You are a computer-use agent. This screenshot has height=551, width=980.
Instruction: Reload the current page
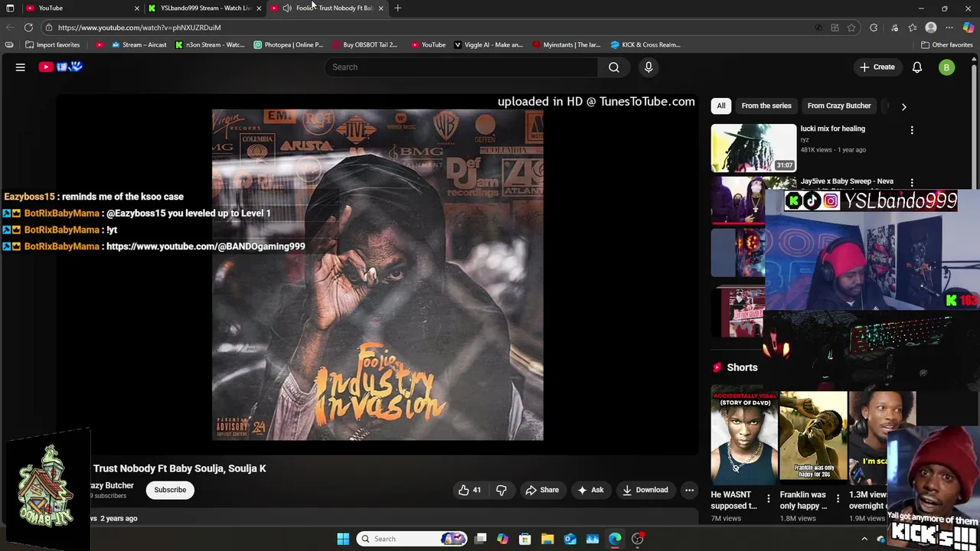tap(28, 28)
